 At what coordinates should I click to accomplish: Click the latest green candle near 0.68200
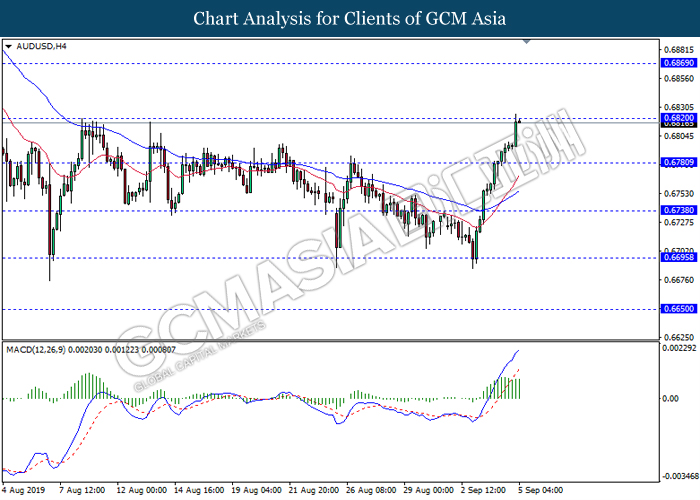click(x=516, y=133)
